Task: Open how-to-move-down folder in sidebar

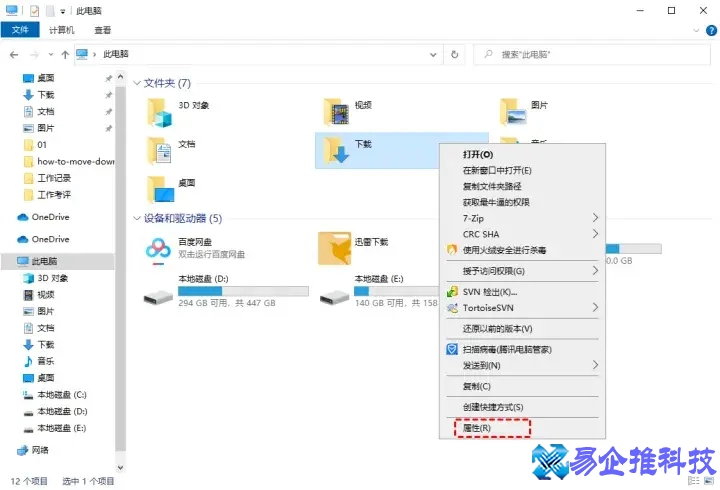Action: click(69, 162)
